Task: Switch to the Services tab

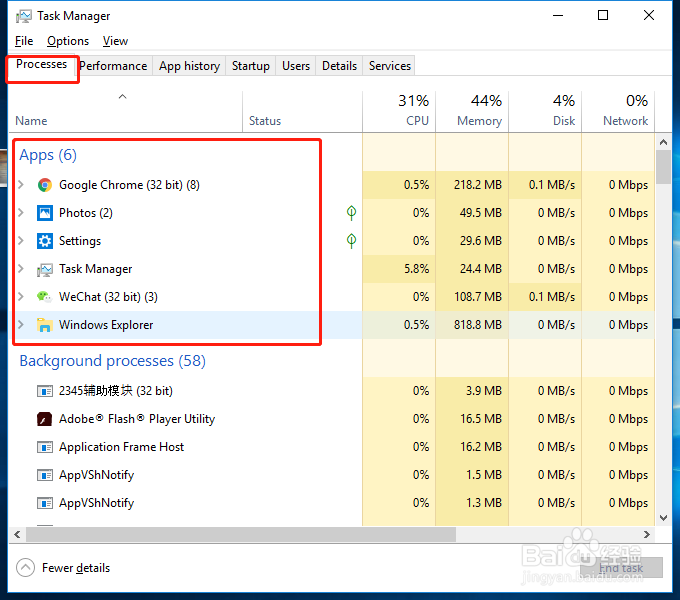Action: tap(389, 66)
